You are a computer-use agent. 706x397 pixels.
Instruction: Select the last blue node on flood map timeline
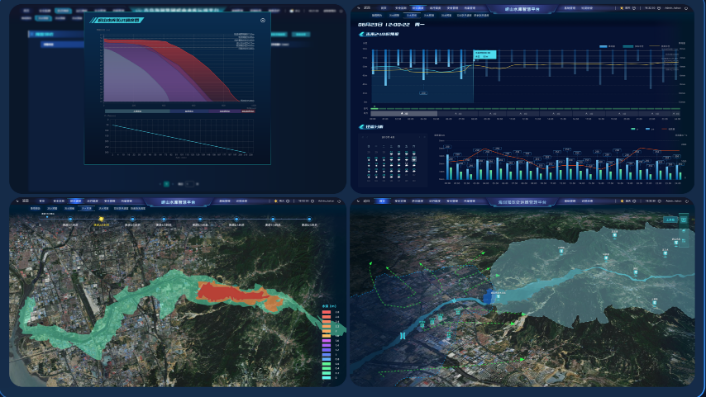[x=309, y=219]
